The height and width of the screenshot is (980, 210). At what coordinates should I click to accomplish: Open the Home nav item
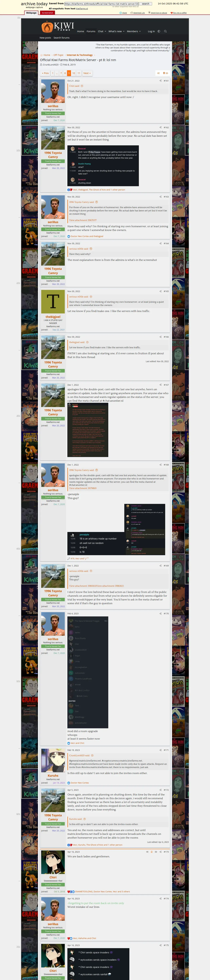point(80,31)
